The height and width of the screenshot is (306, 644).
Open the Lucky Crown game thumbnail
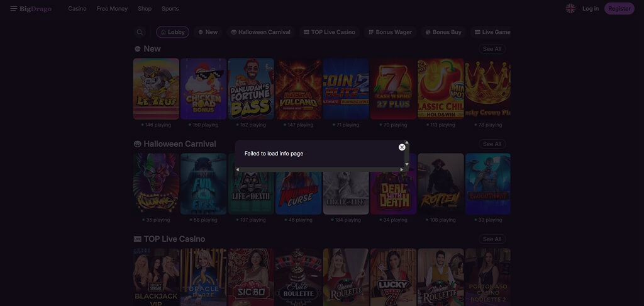point(488,89)
